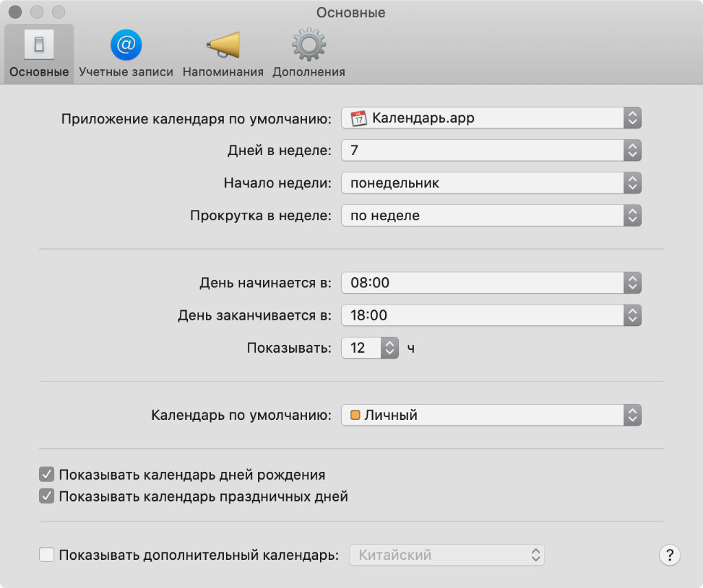Image resolution: width=703 pixels, height=588 pixels.
Task: Click the Основные window title
Action: (x=351, y=12)
